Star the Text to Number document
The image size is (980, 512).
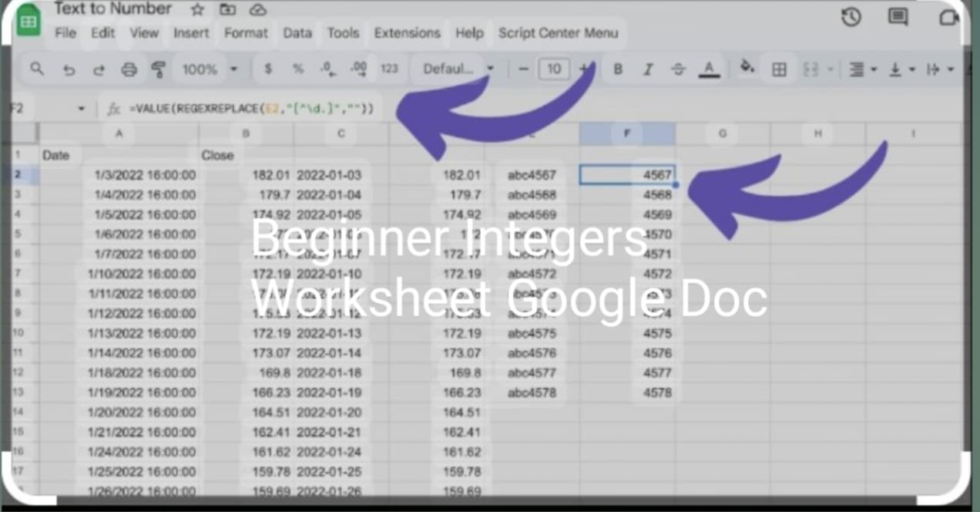(x=197, y=9)
